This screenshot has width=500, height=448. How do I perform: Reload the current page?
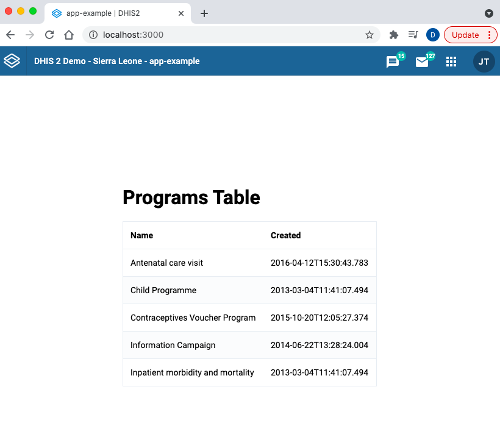(49, 35)
